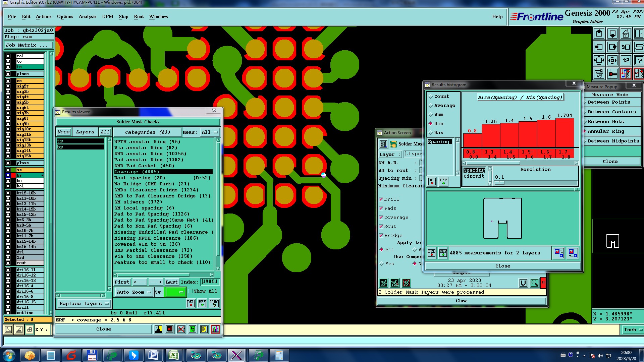This screenshot has height=362, width=644.
Task: Enable the Show All checkbox
Action: click(x=191, y=291)
